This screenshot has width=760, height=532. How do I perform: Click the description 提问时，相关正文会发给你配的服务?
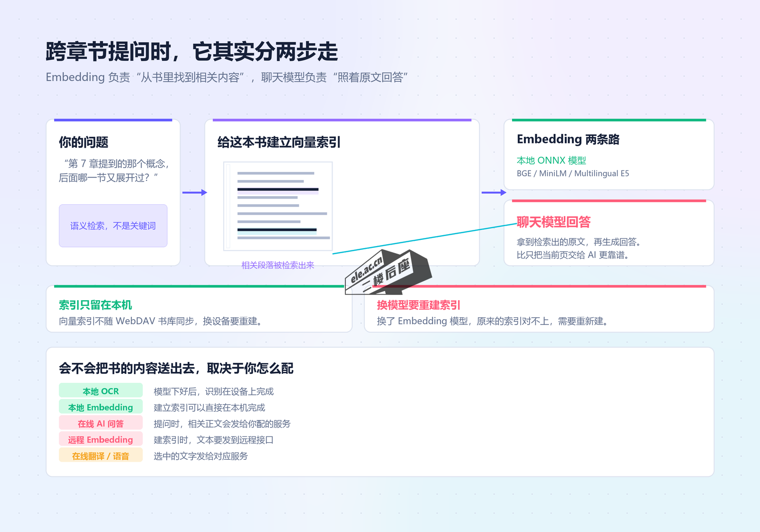point(222,424)
